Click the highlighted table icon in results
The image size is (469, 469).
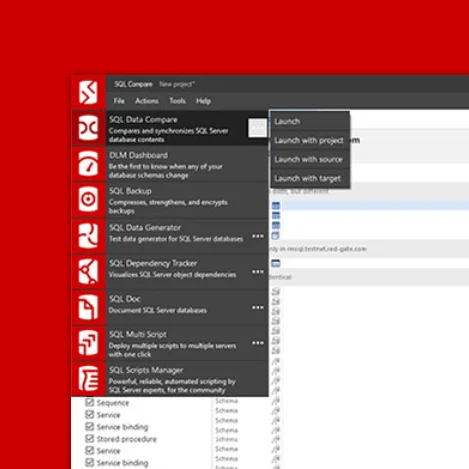pyautogui.click(x=276, y=205)
